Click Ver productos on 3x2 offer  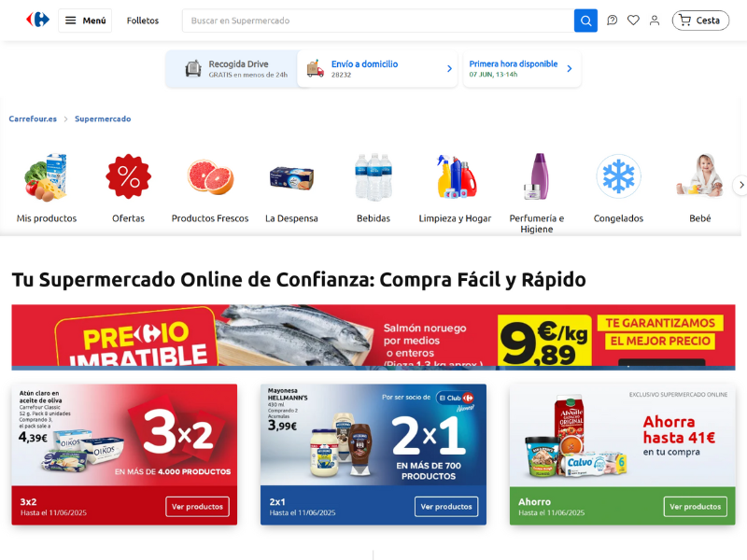point(197,506)
